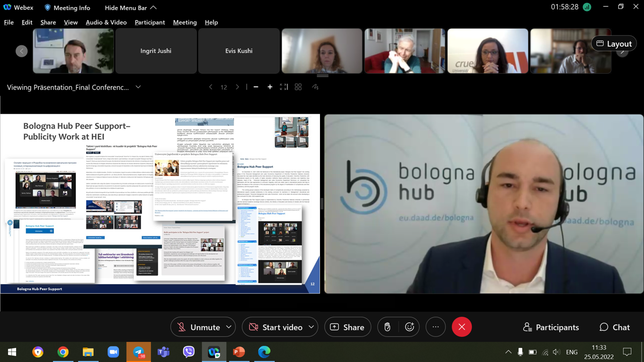Viewport: 644px width, 362px height.
Task: Click the annotate pencil icon
Action: click(315, 87)
